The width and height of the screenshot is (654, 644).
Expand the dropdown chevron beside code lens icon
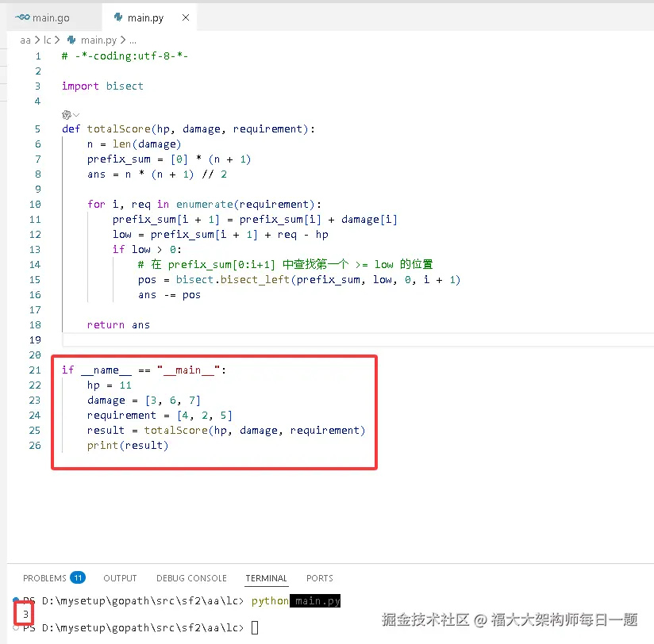coord(76,115)
